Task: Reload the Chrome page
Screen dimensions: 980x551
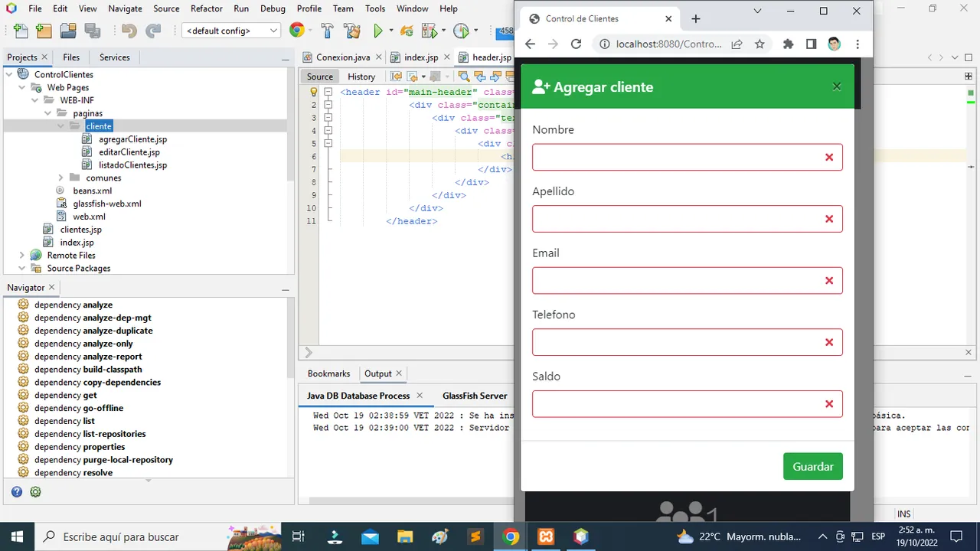Action: [577, 44]
